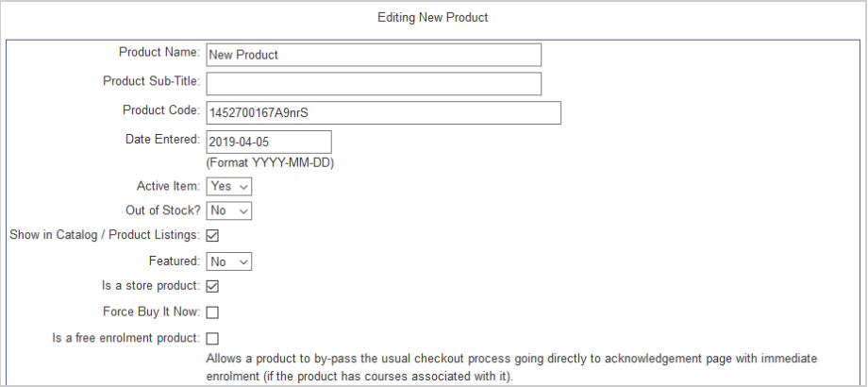The width and height of the screenshot is (868, 387).
Task: Open the Active Item dropdown
Action: 229,187
